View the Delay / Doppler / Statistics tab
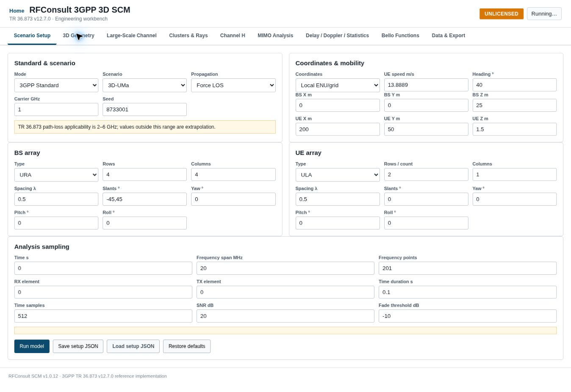Screen dimensions: 571x392 click(337, 36)
